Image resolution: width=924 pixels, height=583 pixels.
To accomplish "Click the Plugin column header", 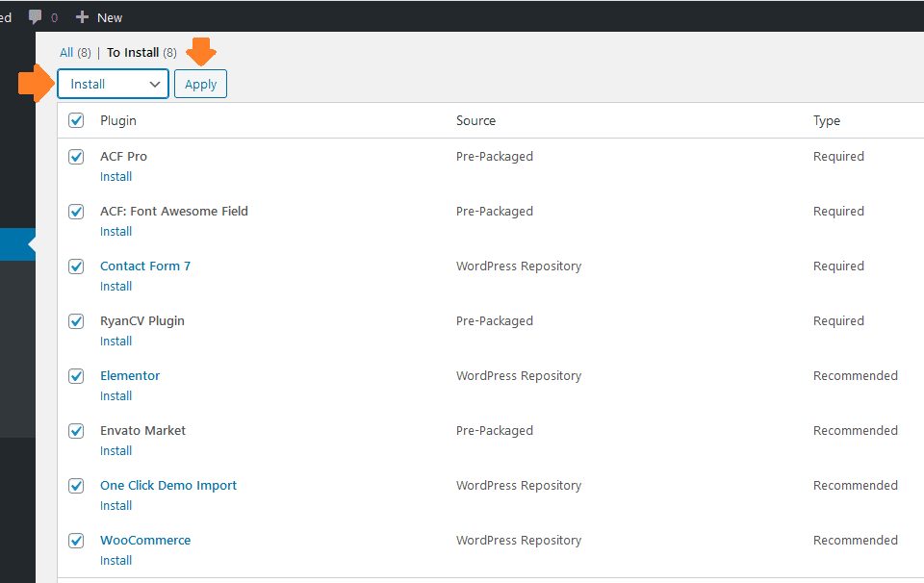I will 118,120.
